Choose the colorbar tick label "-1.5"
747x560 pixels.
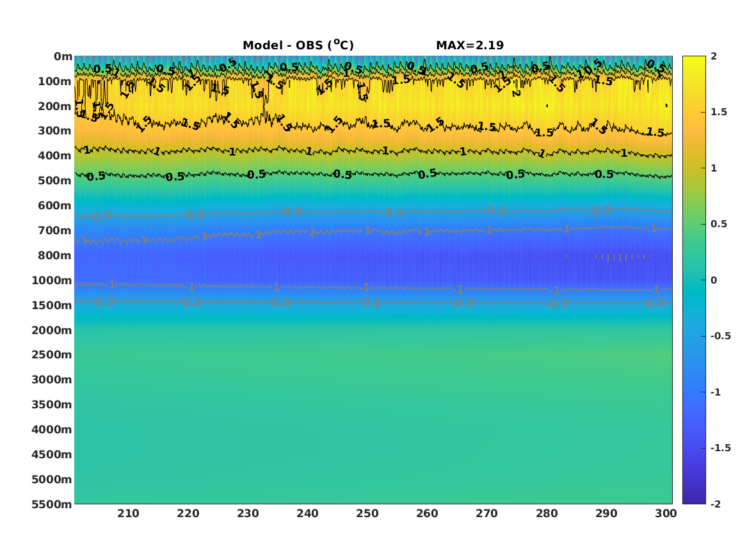[x=720, y=448]
